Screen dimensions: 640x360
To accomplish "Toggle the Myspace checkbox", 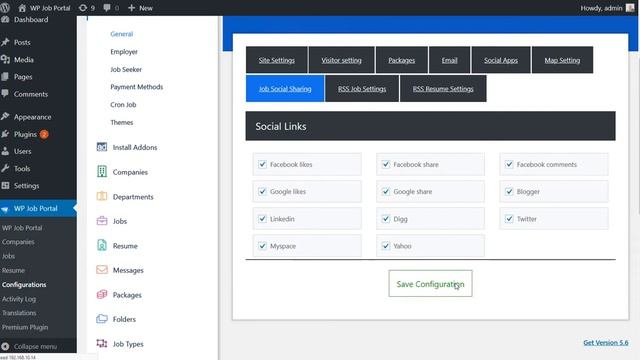I will click(x=262, y=246).
